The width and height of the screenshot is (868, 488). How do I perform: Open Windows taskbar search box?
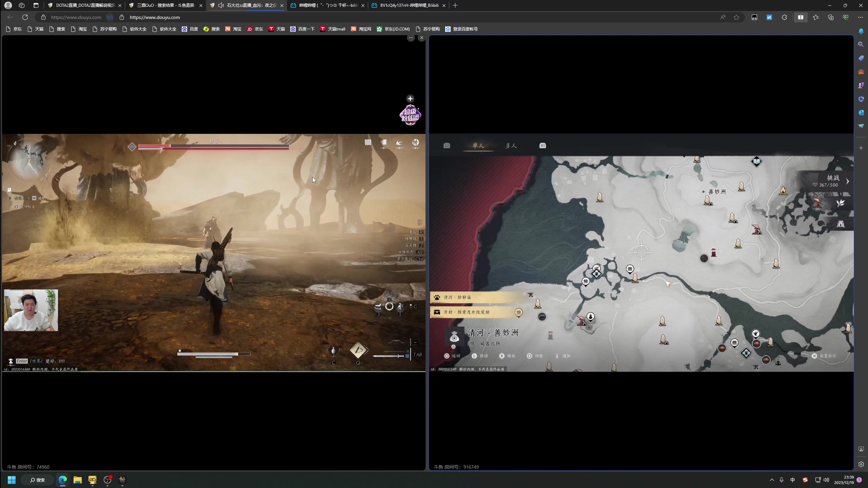(x=37, y=480)
